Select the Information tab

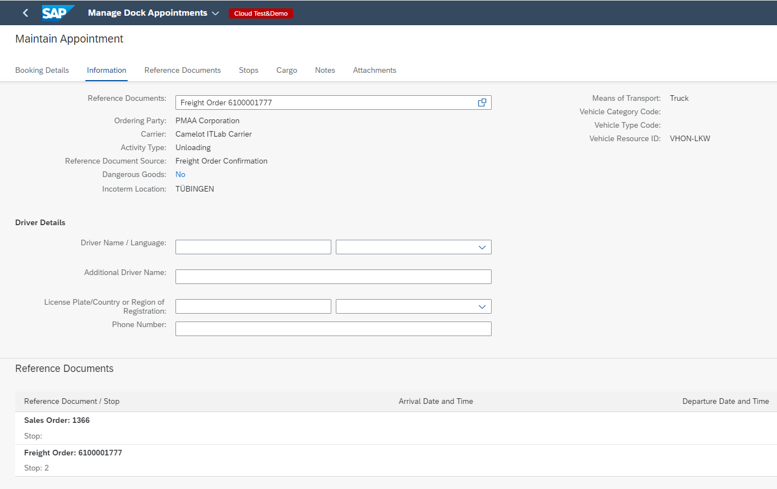pos(107,70)
